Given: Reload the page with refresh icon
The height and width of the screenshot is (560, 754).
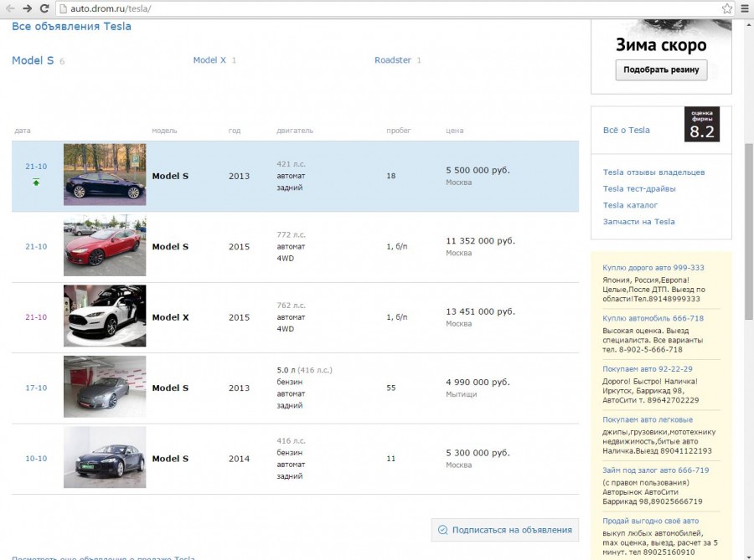Looking at the screenshot, I should click(x=45, y=8).
